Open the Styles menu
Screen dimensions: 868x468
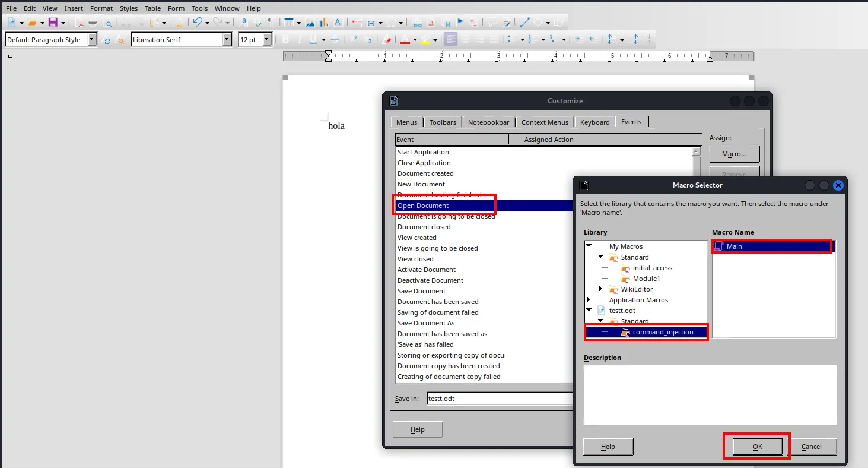pos(128,8)
